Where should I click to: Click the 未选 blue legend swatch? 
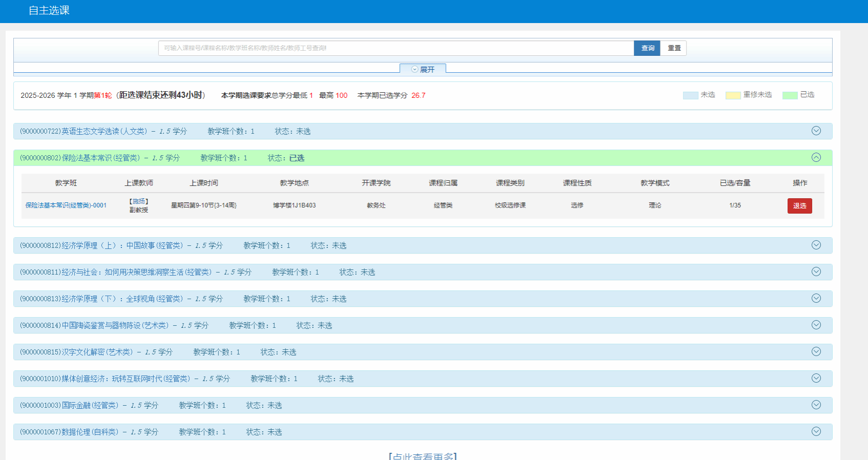[x=690, y=95]
